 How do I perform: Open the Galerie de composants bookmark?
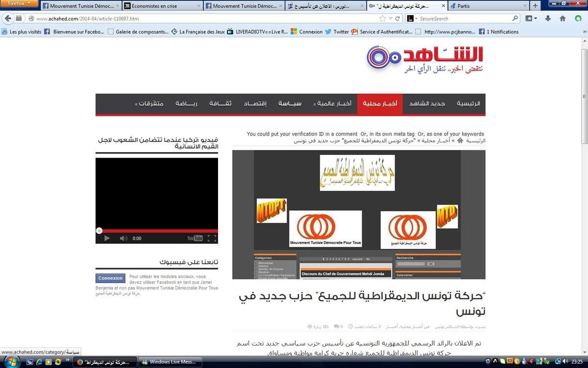pos(138,32)
